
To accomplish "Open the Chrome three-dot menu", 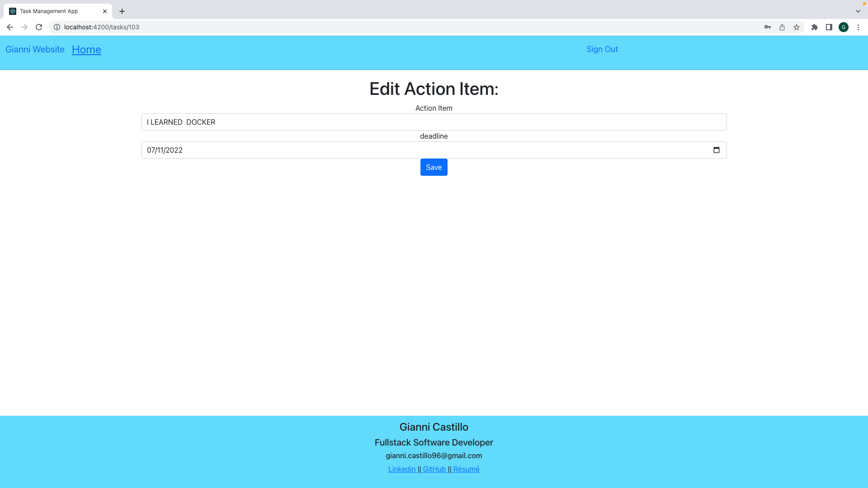I will (859, 27).
